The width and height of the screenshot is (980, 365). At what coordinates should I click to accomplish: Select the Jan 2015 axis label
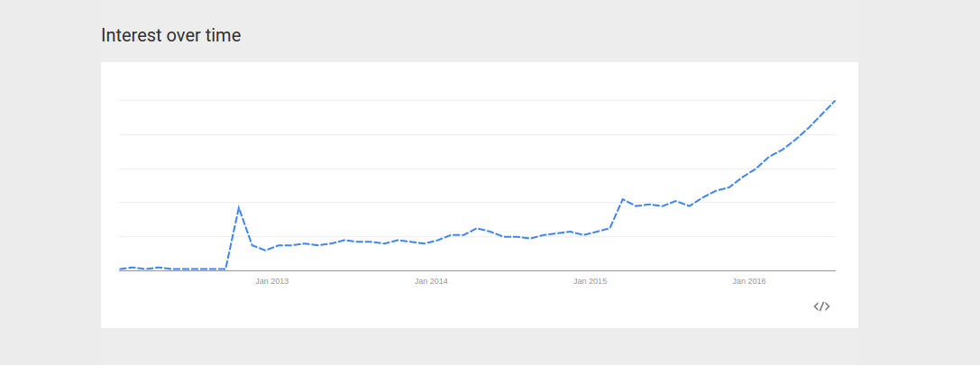click(590, 281)
